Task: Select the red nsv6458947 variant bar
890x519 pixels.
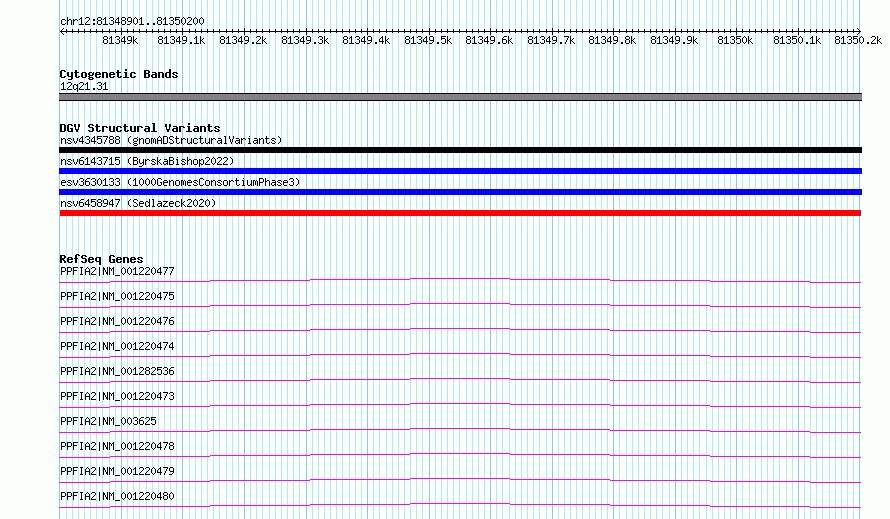Action: click(x=460, y=213)
